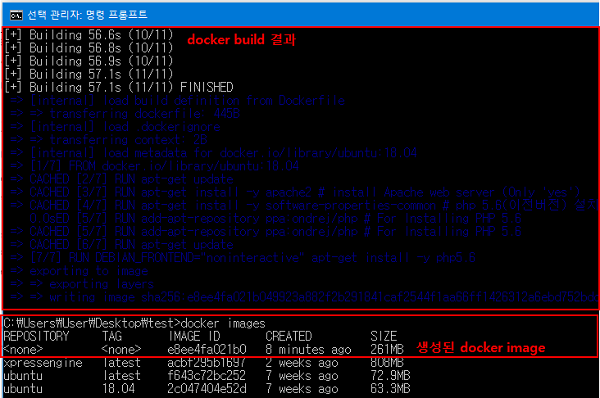Click 'load metadata for docker.io/library/ubuntu:18.04' line
The height and width of the screenshot is (398, 600).
coord(214,153)
